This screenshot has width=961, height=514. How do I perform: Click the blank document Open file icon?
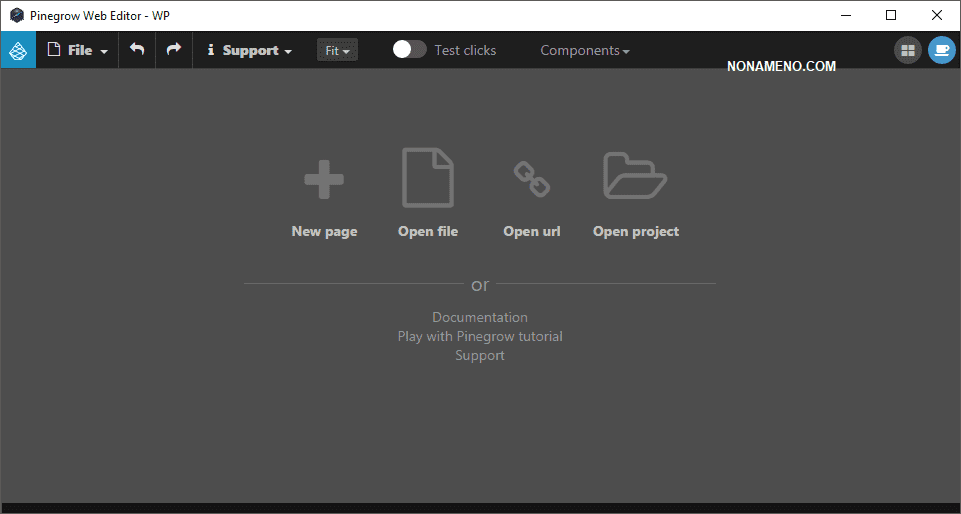[x=428, y=178]
